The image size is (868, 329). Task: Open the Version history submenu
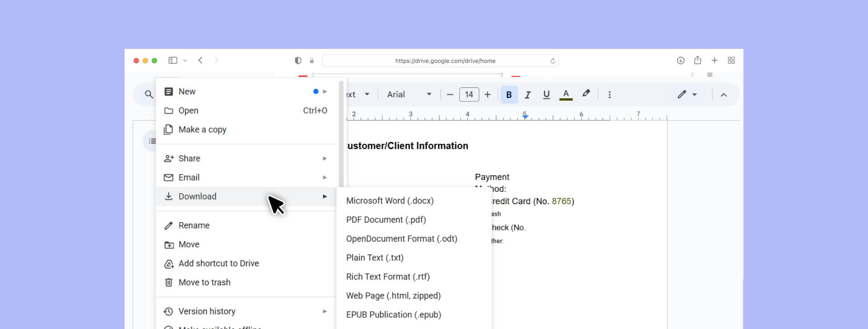click(x=246, y=311)
